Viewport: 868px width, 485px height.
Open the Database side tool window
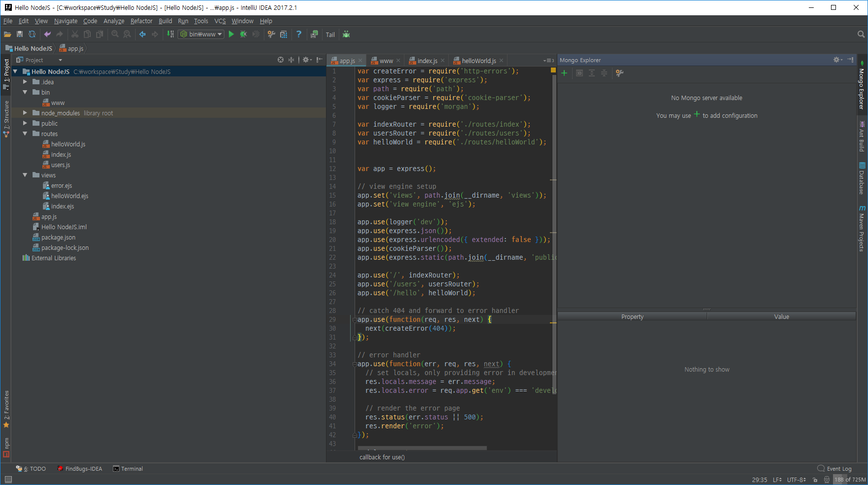point(862,178)
